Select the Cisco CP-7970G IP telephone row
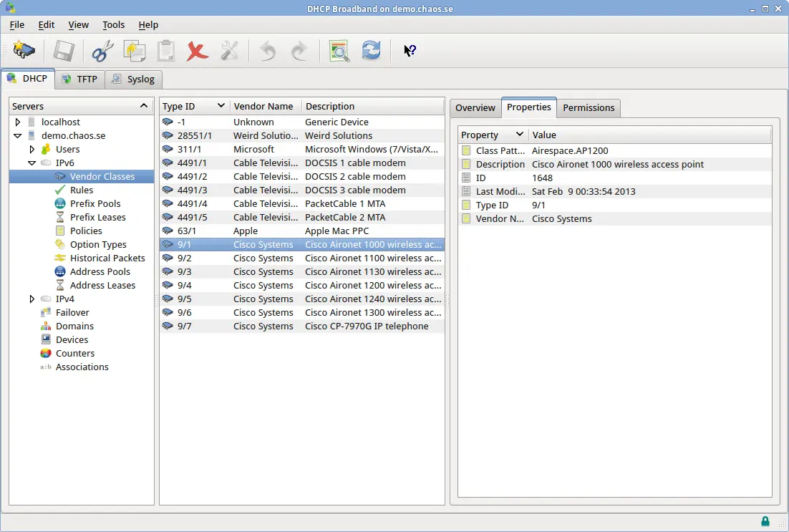 366,327
